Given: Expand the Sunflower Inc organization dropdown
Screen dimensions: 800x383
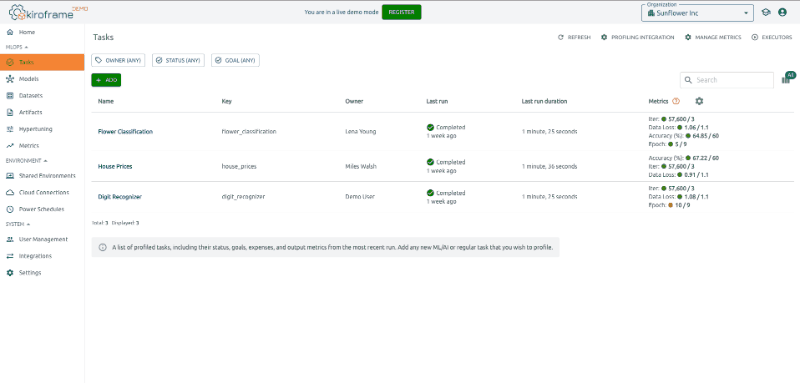Looking at the screenshot, I should [x=697, y=13].
